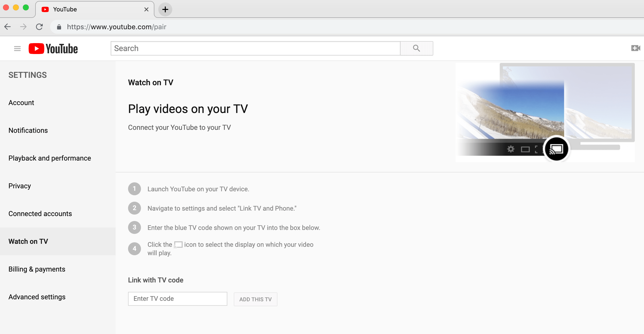644x334 pixels.
Task: Click the YouTube logo
Action: pos(53,48)
